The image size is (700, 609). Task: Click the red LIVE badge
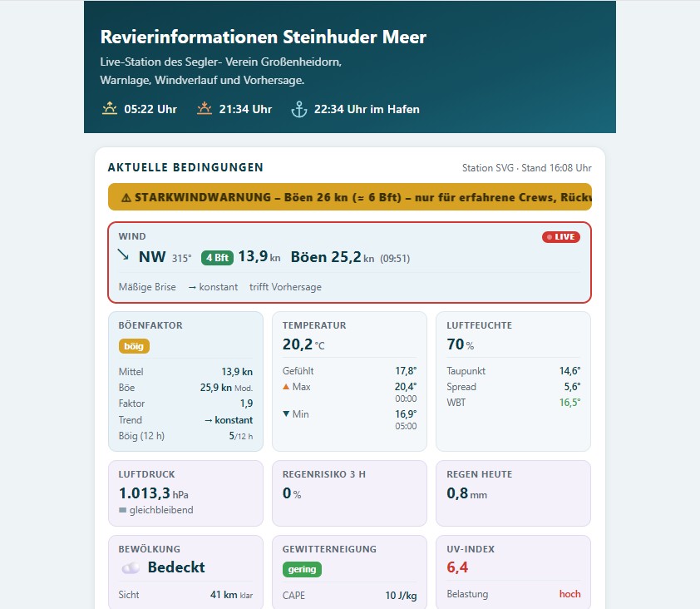(560, 237)
